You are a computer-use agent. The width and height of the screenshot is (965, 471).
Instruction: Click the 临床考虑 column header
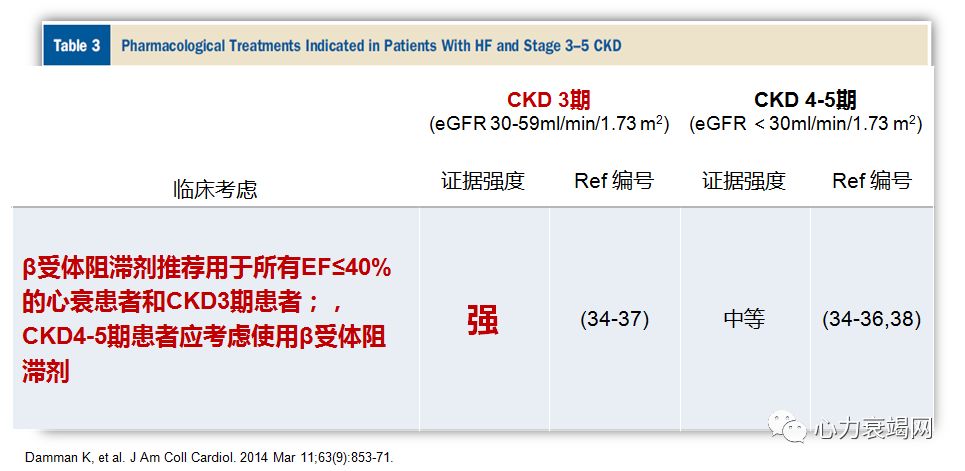pos(215,189)
